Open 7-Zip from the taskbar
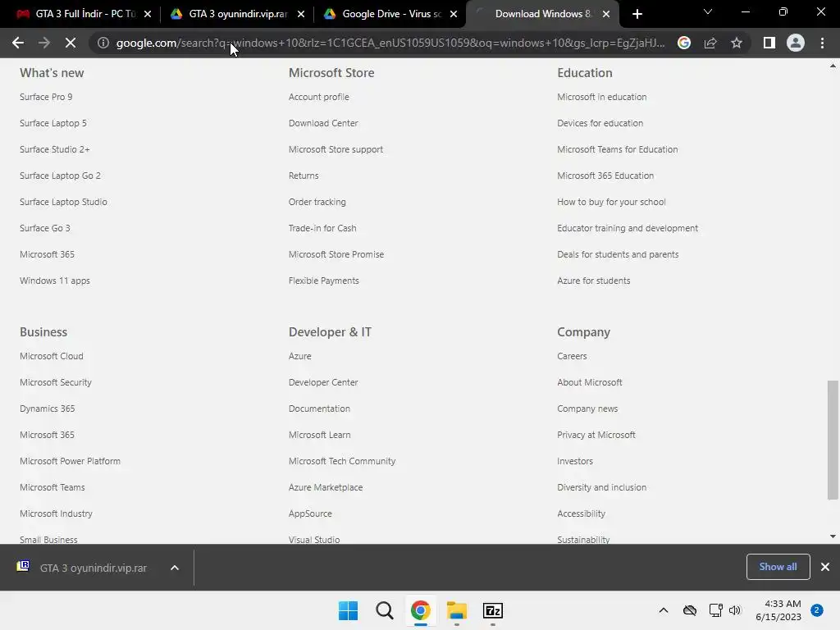This screenshot has height=630, width=840. click(x=493, y=610)
